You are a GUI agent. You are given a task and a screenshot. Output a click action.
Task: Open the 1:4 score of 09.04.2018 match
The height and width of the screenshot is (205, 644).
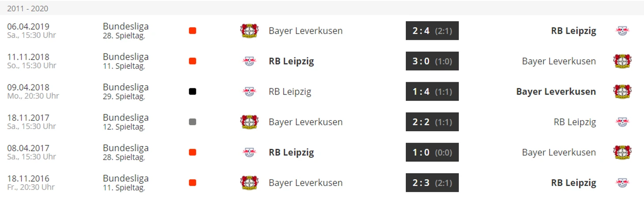tap(432, 91)
